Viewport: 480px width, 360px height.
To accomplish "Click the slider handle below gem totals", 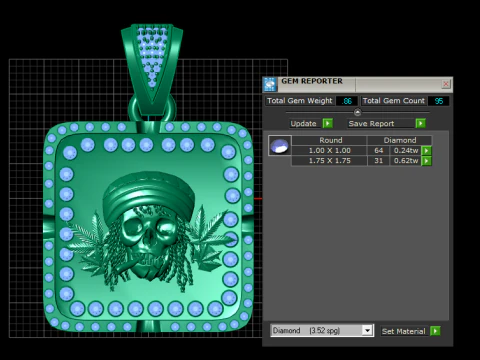I will [357, 112].
